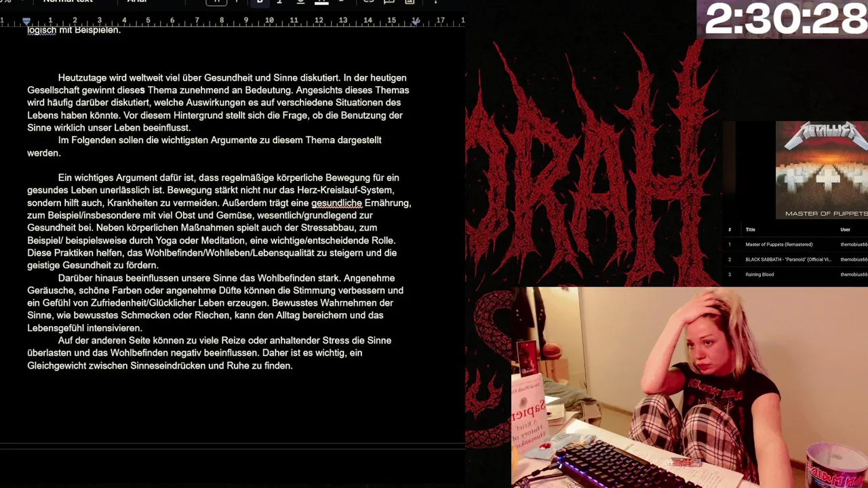868x488 pixels.
Task: Click the webcam video feed
Action: [x=690, y=387]
